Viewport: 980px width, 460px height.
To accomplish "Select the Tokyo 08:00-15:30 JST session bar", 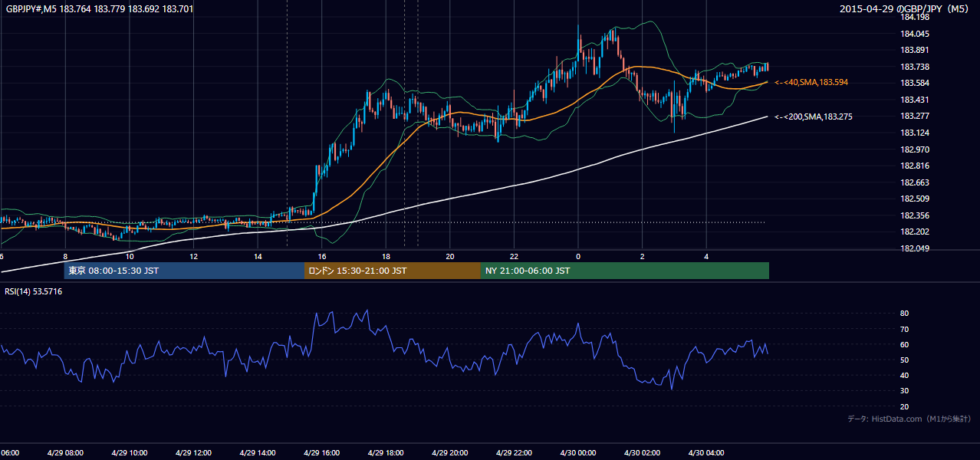I will (184, 271).
